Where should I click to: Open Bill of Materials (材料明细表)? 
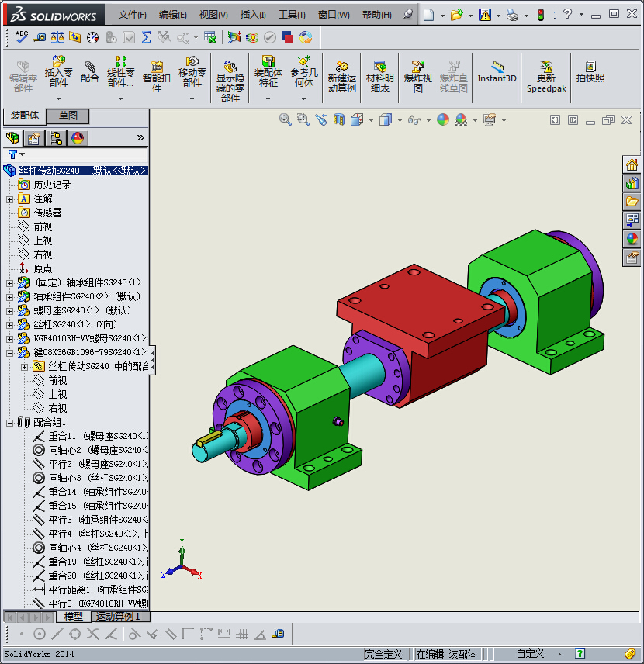[x=379, y=76]
